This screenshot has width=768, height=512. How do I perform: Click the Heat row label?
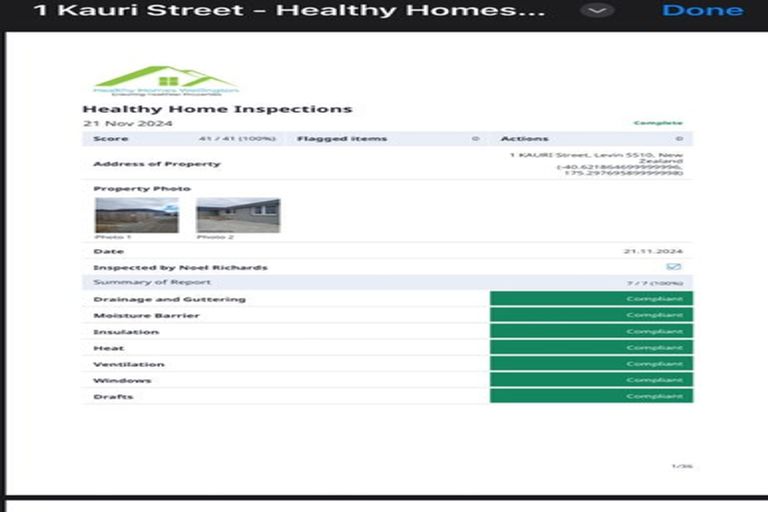tap(108, 348)
